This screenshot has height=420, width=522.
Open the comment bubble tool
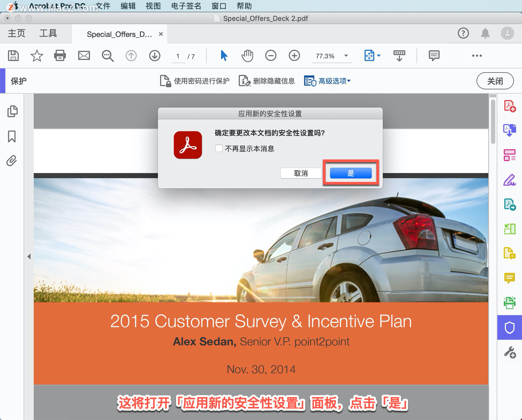click(x=434, y=56)
